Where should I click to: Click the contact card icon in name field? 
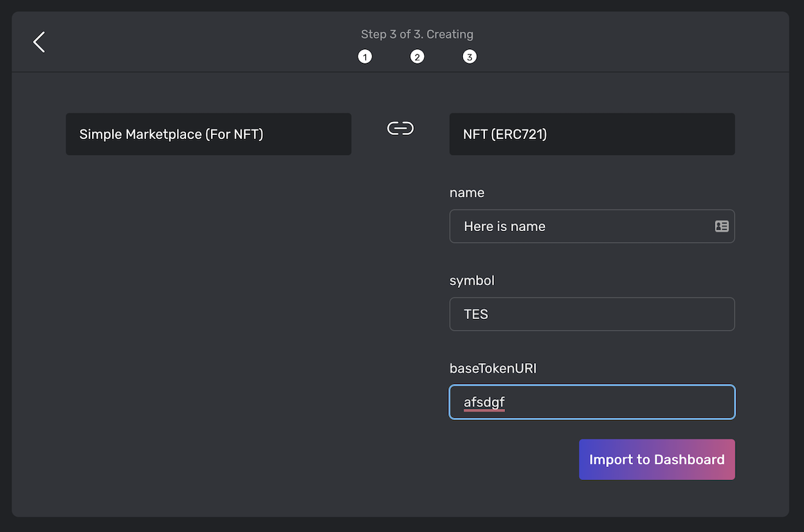[x=722, y=226]
